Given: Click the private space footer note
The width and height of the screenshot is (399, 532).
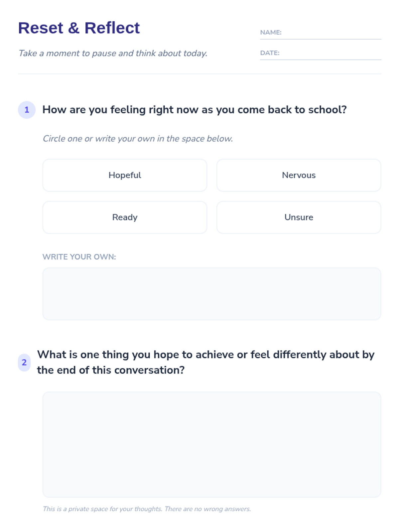Looking at the screenshot, I should coord(147,509).
